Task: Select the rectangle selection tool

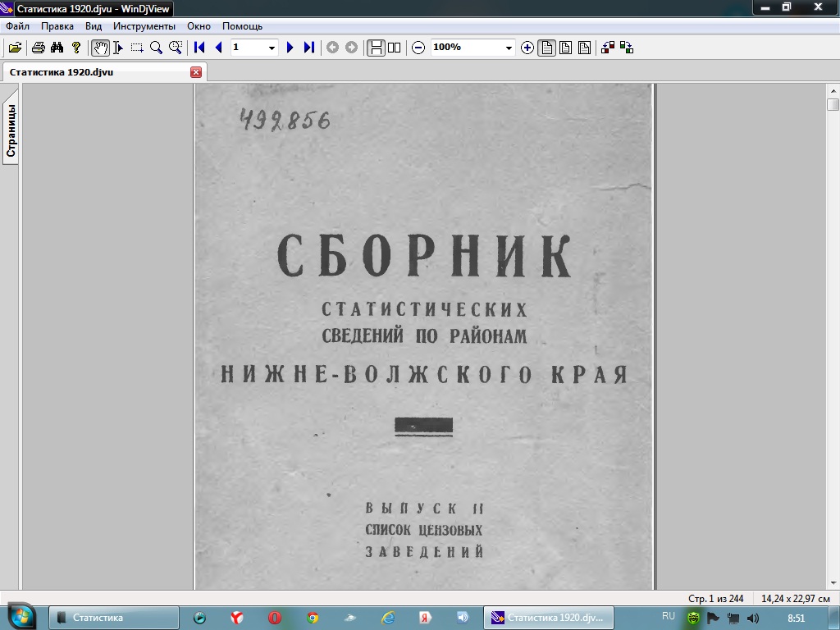Action: tap(137, 48)
